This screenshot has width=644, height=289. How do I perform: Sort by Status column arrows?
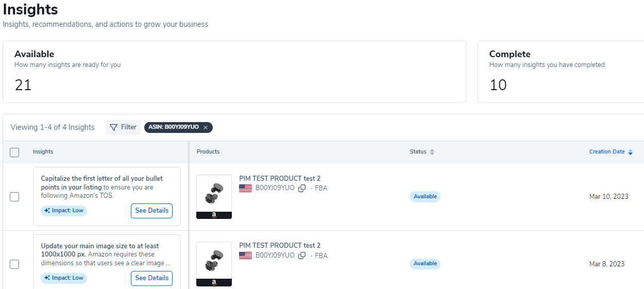coord(432,152)
